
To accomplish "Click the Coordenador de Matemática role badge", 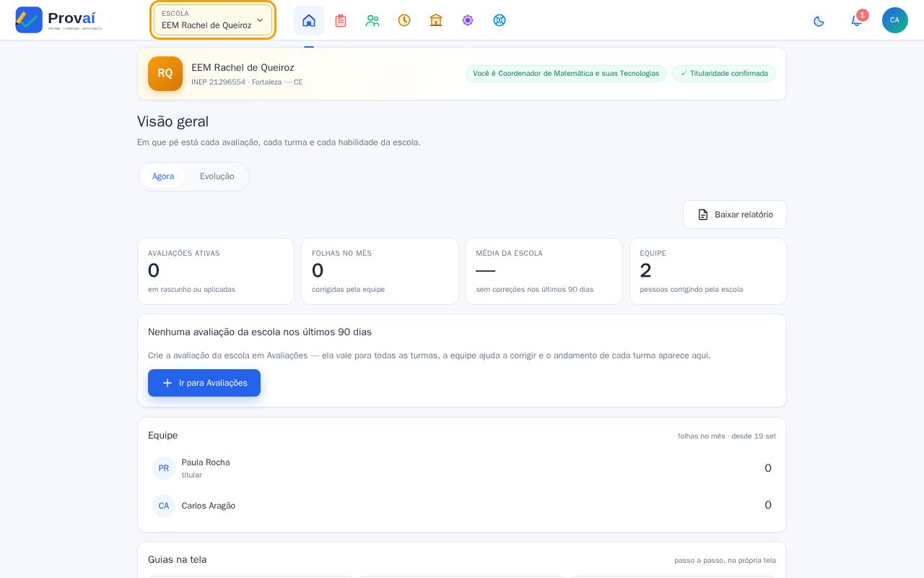I will pos(566,74).
